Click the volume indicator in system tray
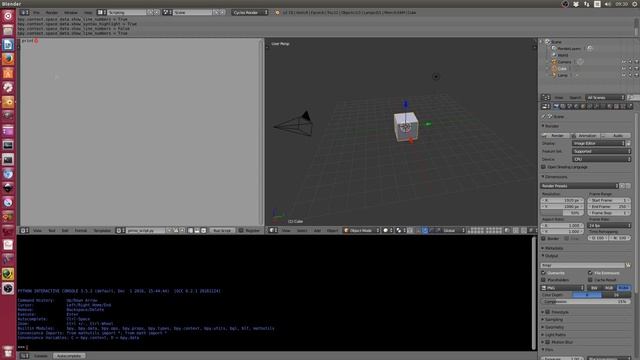This screenshot has height=360, width=640. click(x=608, y=4)
